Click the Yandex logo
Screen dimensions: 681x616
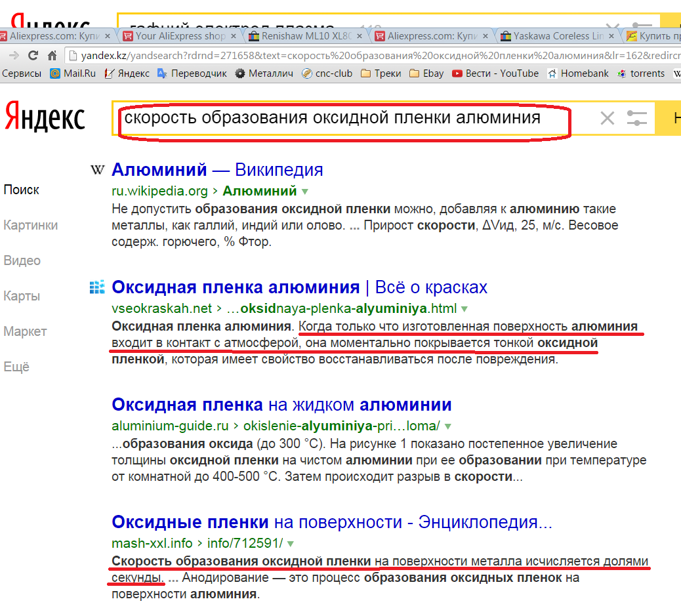point(45,116)
